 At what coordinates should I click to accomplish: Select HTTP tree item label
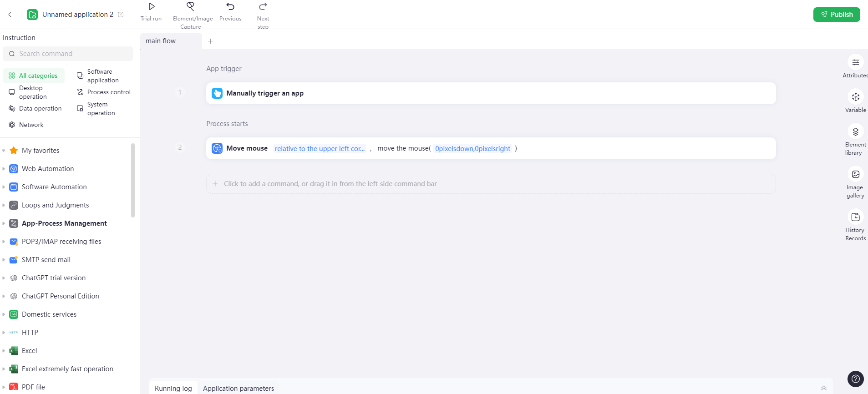pos(30,333)
